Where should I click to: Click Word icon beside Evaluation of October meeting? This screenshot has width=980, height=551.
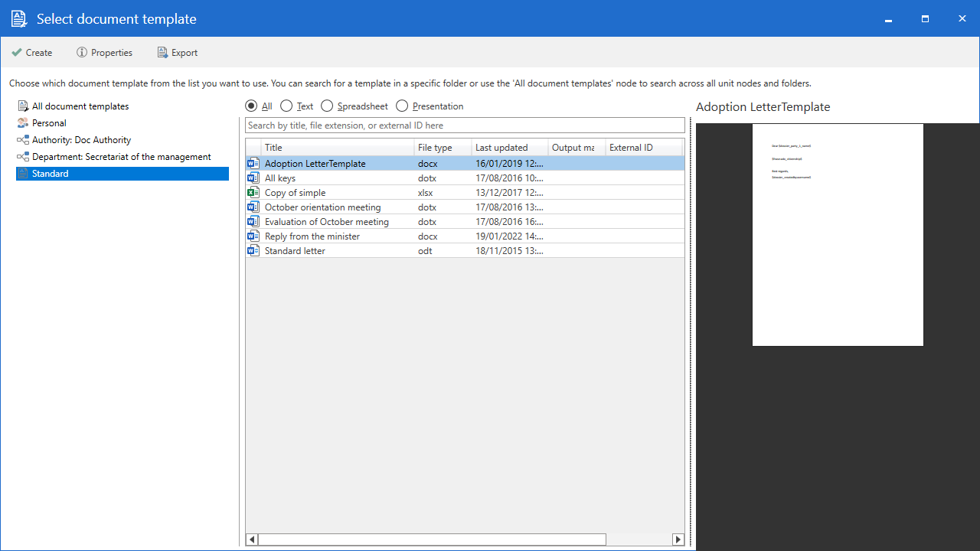[253, 222]
